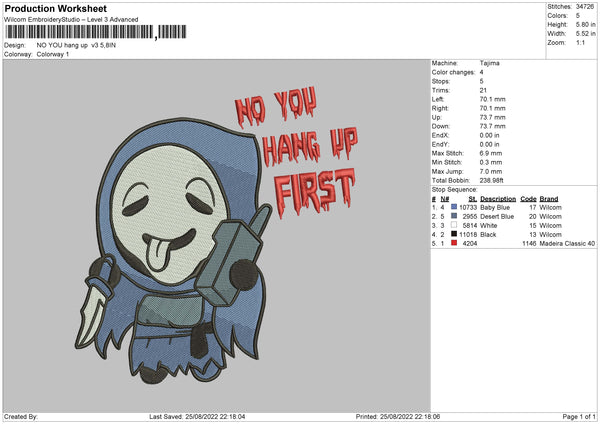Click the embroidery design preview image

(x=217, y=236)
